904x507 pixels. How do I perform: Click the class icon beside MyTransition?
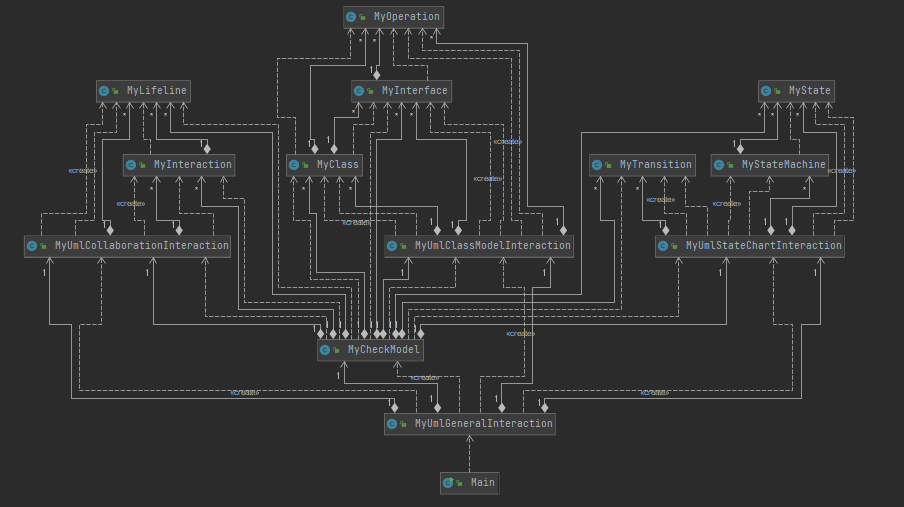pos(597,165)
